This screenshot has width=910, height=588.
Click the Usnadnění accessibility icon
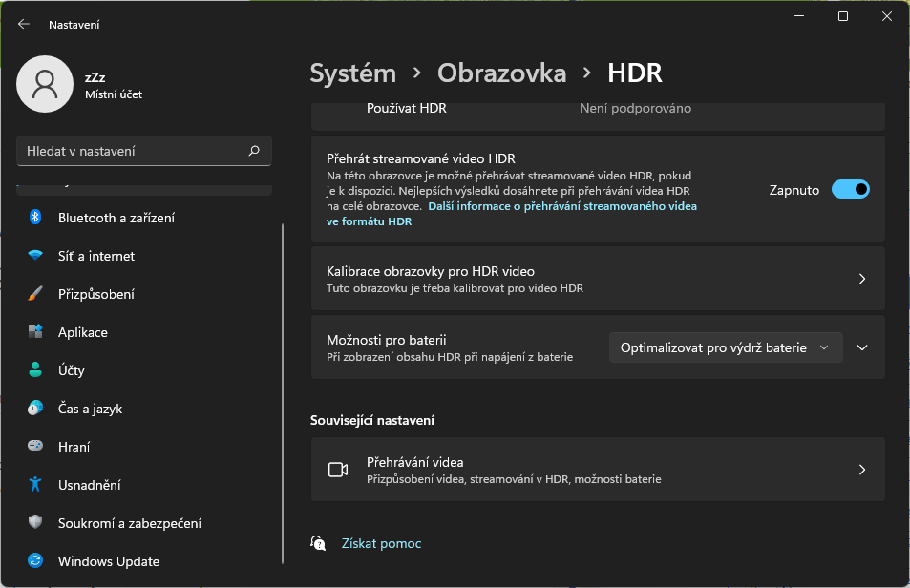pyautogui.click(x=35, y=485)
